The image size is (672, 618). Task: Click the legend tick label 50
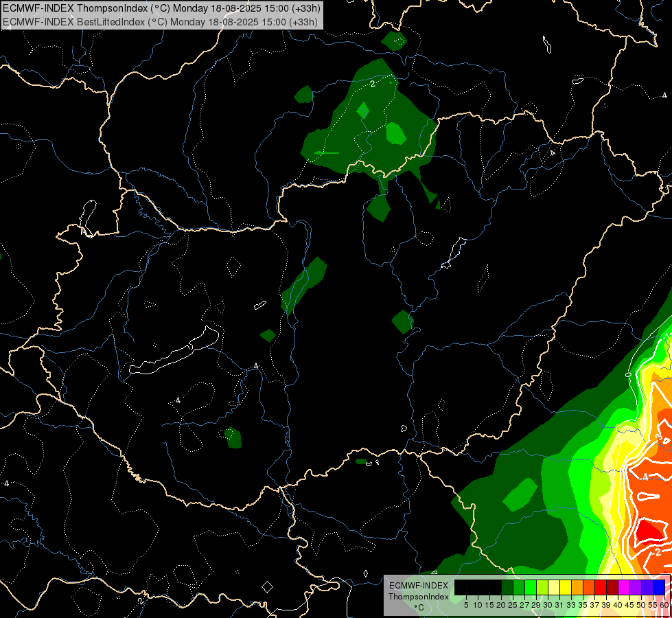pos(640,605)
